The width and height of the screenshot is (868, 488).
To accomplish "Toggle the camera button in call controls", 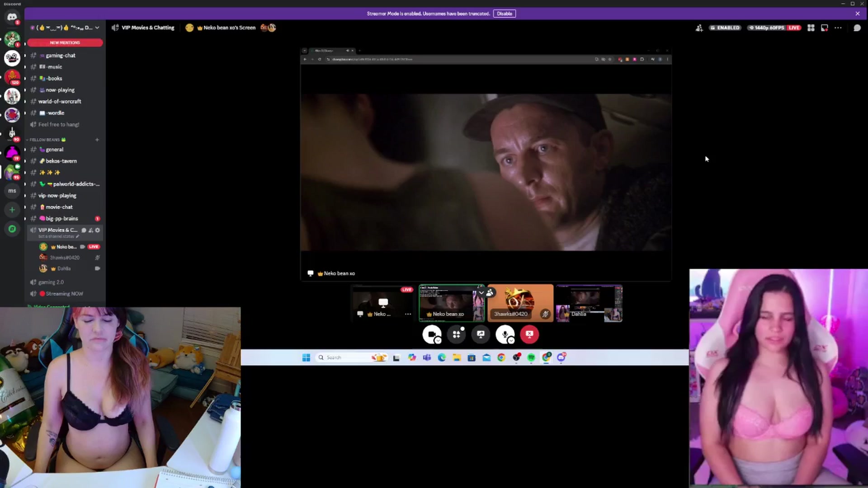I will (x=431, y=334).
